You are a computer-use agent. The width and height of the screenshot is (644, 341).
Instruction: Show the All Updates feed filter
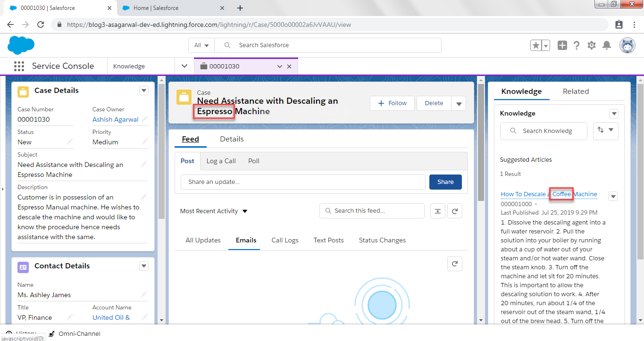(203, 240)
